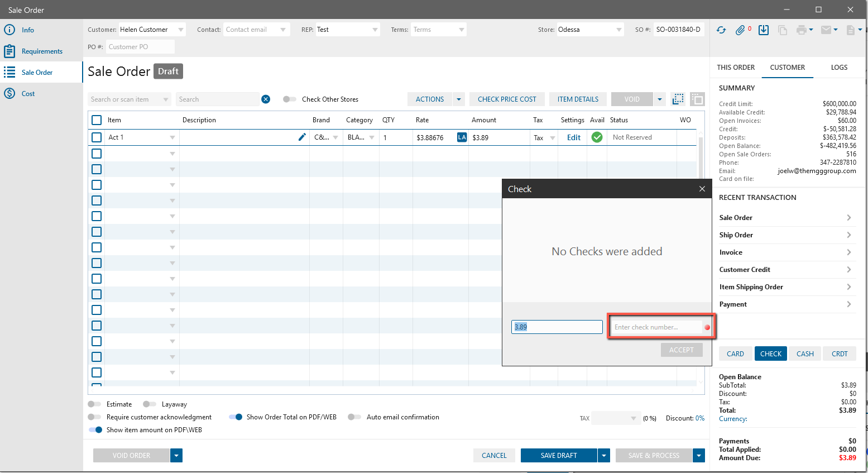Open Tax dropdown in Act 1 row
868x473 pixels.
coord(553,138)
